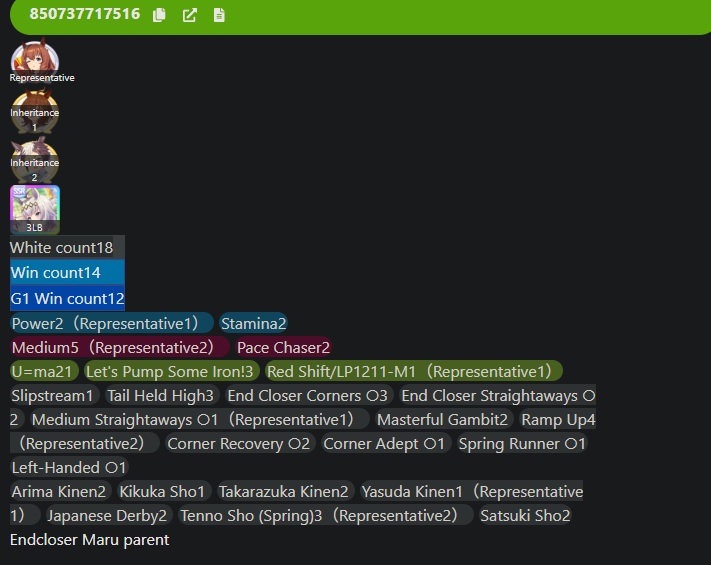711x565 pixels.
Task: Click the Ramp Up4 skill tag
Action: (x=558, y=419)
